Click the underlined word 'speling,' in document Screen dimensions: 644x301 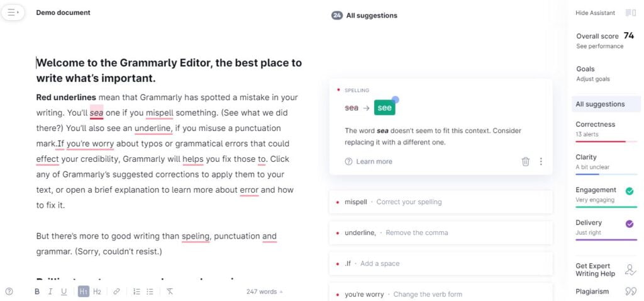pos(196,236)
